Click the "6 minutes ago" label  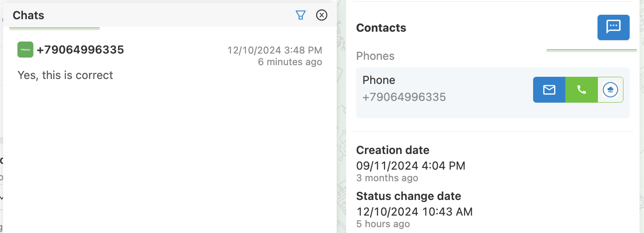(290, 62)
